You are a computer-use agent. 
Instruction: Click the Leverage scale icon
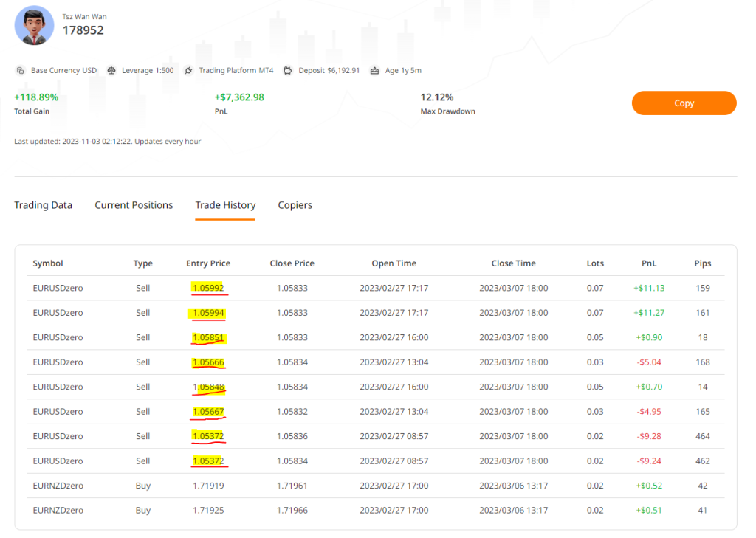click(111, 71)
